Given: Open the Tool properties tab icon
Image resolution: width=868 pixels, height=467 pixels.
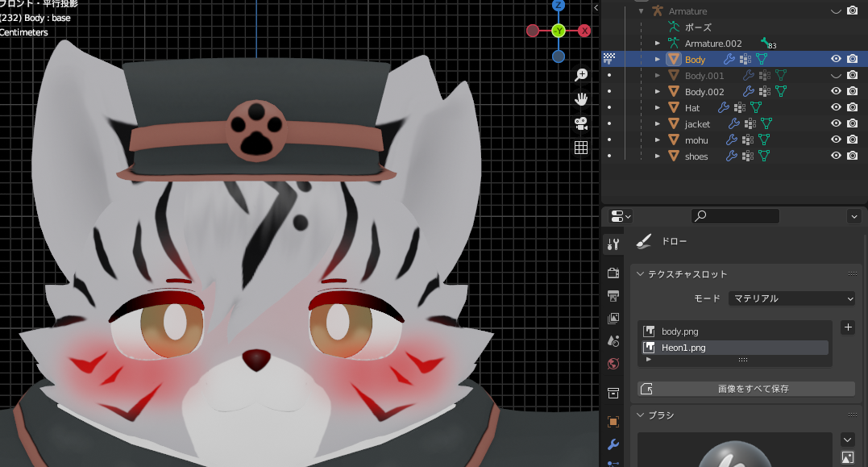Looking at the screenshot, I should [x=613, y=244].
